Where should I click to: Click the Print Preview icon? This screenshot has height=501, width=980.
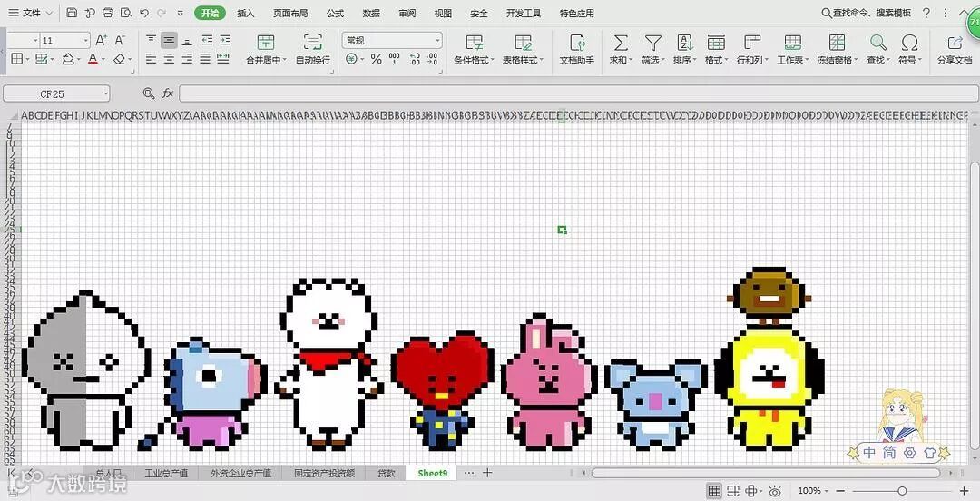125,13
